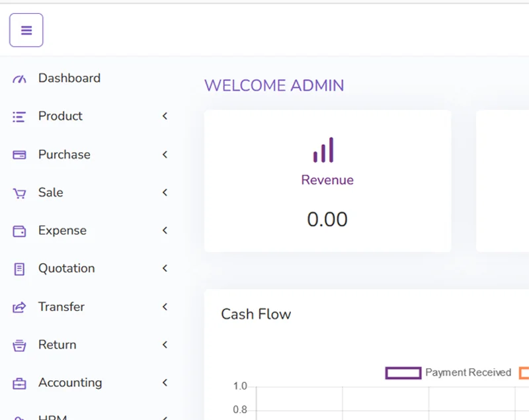Click the Sale shopping cart icon
This screenshot has height=420, width=529.
pos(19,193)
